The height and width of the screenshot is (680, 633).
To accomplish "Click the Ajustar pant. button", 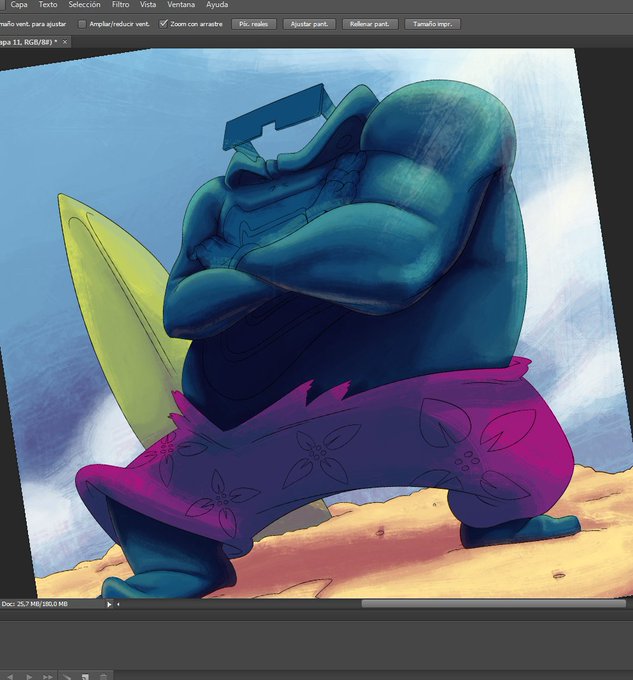I will pos(309,24).
